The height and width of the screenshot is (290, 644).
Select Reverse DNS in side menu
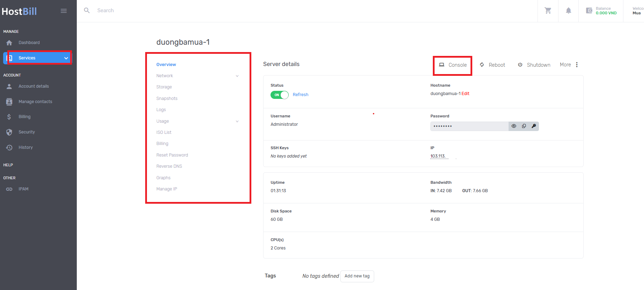click(169, 166)
